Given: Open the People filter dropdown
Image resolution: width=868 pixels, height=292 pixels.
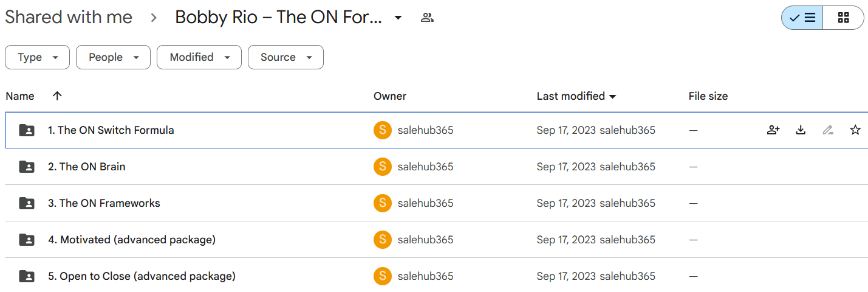Looking at the screenshot, I should click(113, 57).
